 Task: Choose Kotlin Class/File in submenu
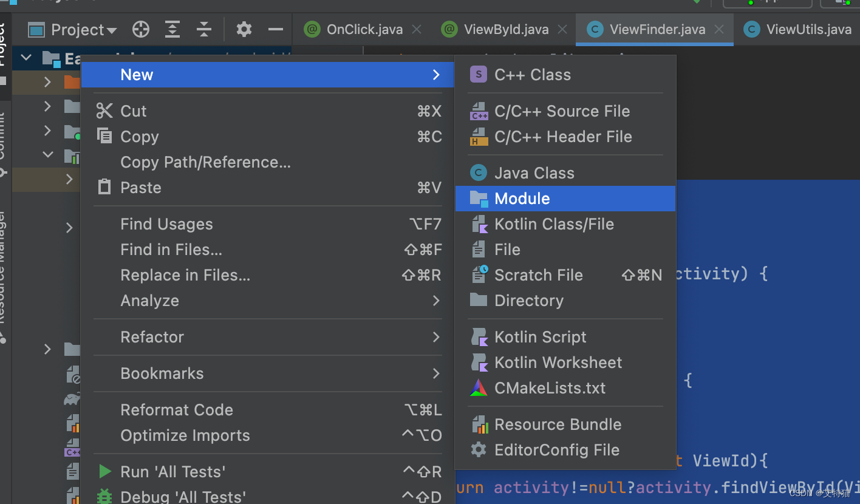point(553,224)
